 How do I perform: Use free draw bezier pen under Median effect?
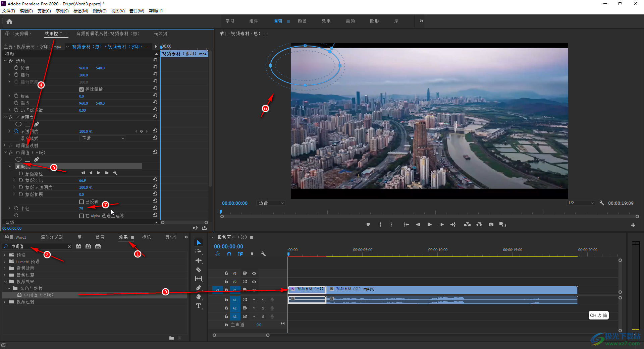tap(36, 159)
